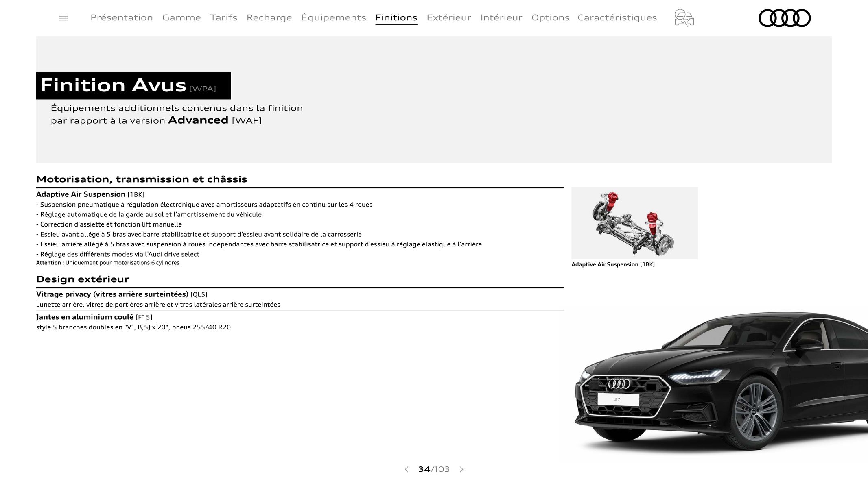Click the Jantes en aluminium coulé [F15] heading
The height and width of the screenshot is (488, 868).
click(94, 317)
